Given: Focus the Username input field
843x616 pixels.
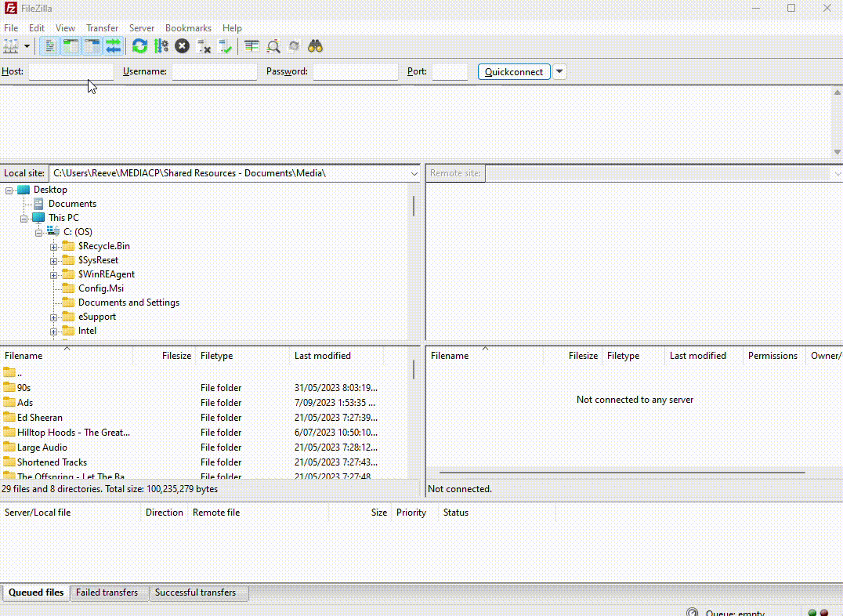Looking at the screenshot, I should point(215,71).
